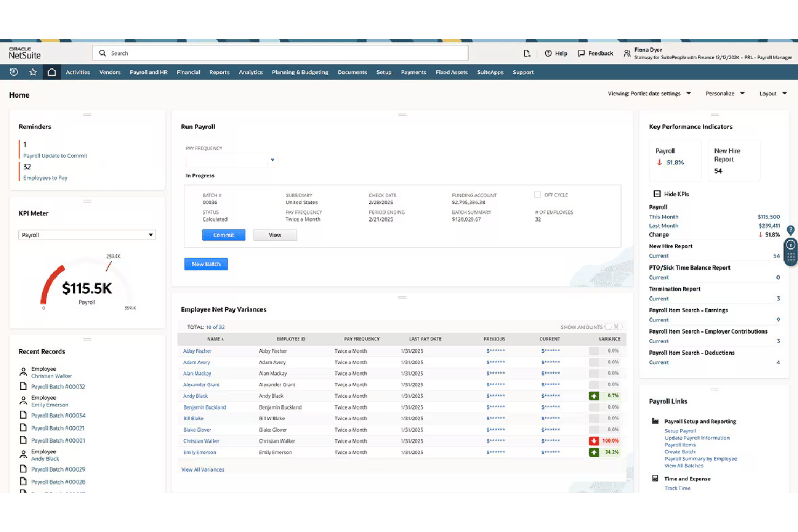This screenshot has height=532, width=798.
Task: Click the NetSuite logo
Action: tap(24, 53)
